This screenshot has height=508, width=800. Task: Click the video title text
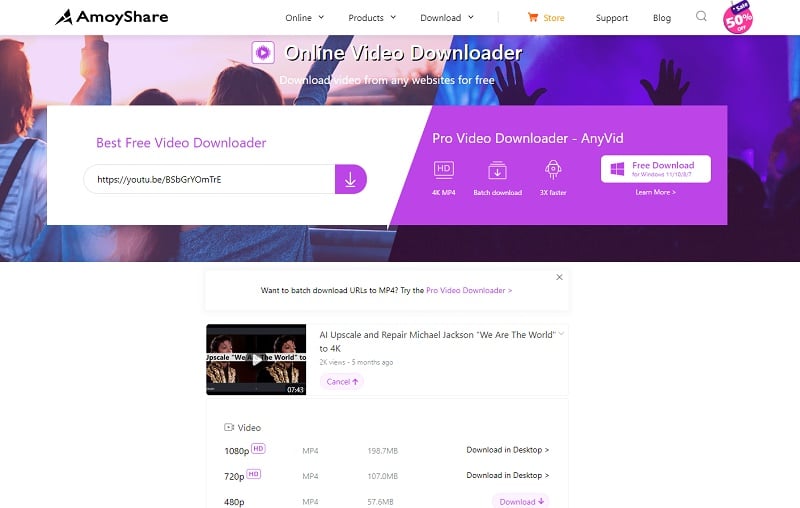[x=437, y=342]
